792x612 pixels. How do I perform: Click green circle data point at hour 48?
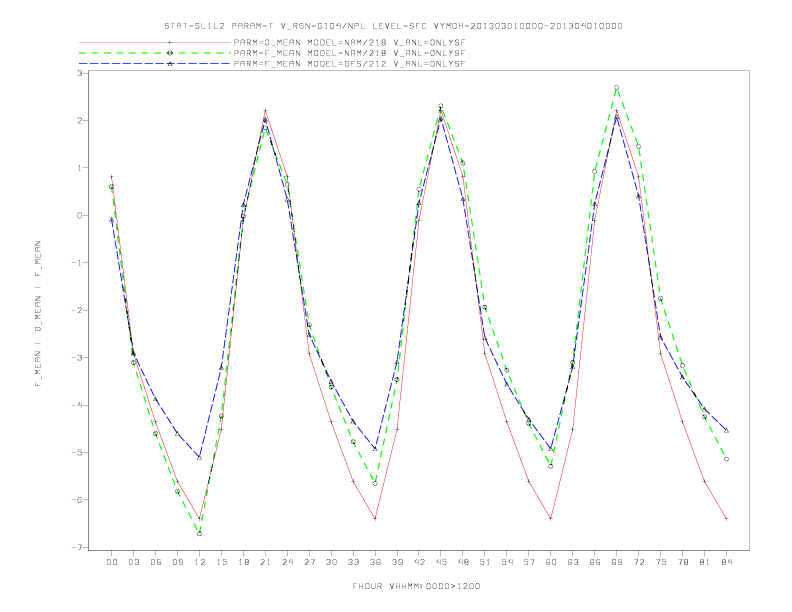(463, 163)
